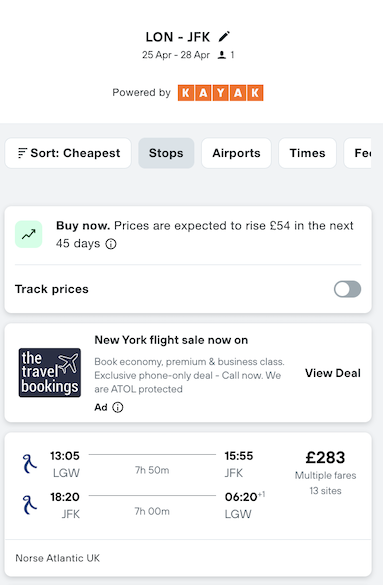This screenshot has height=585, width=383.
Task: Click View Deal on the ad
Action: pos(333,373)
